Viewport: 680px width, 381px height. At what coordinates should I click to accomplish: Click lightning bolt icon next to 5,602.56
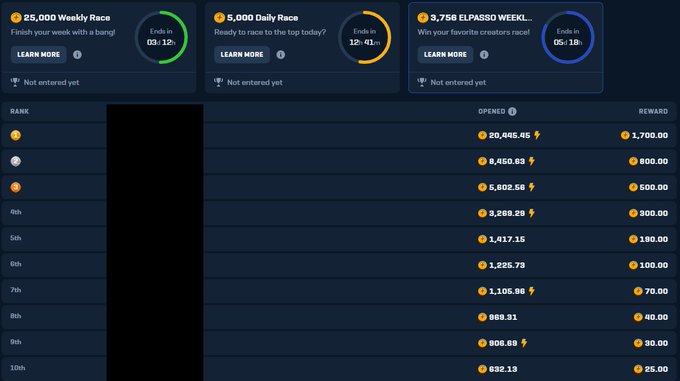[532, 187]
